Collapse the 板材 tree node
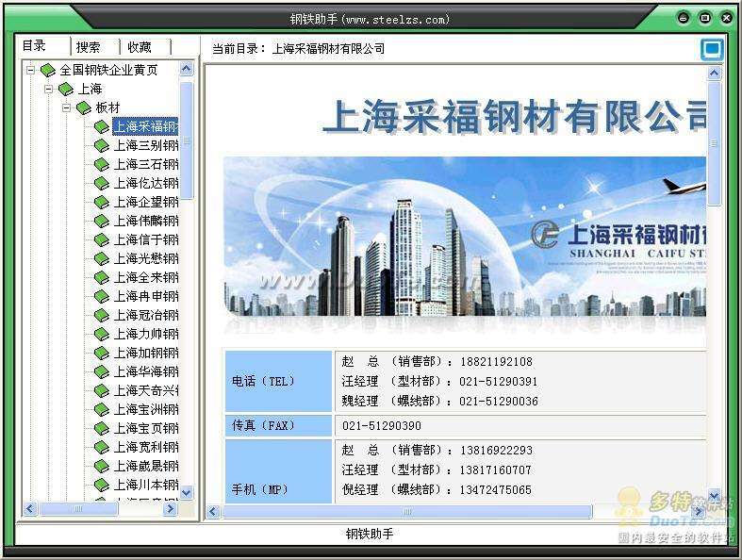This screenshot has height=560, width=742. pyautogui.click(x=66, y=107)
